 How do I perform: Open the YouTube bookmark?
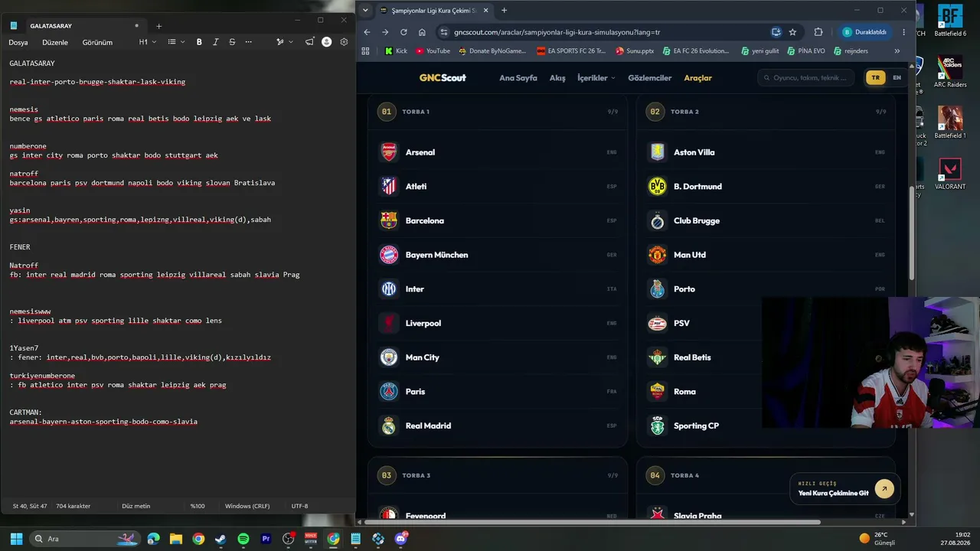tap(433, 51)
